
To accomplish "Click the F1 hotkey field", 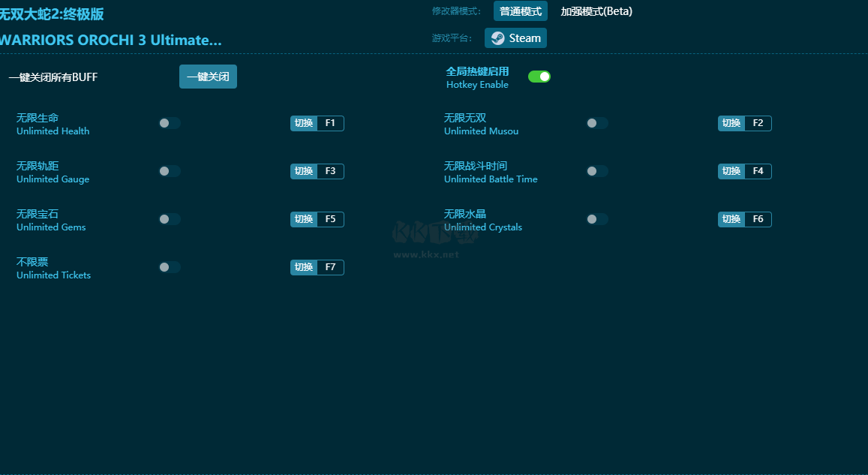I will [331, 123].
